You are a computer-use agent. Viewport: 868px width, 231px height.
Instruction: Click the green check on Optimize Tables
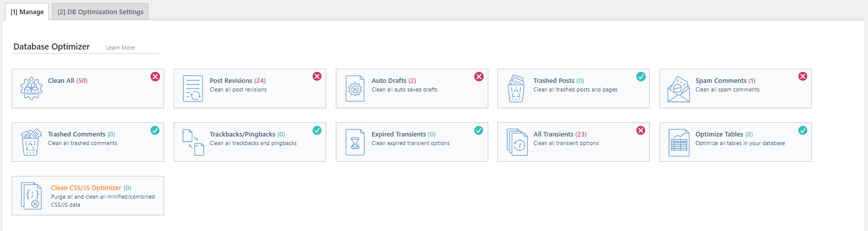pyautogui.click(x=802, y=130)
